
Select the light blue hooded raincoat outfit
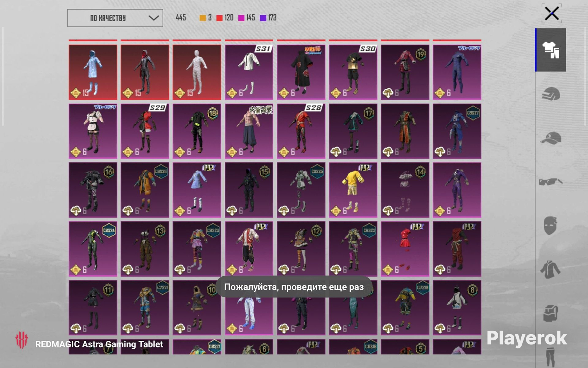[x=93, y=72]
